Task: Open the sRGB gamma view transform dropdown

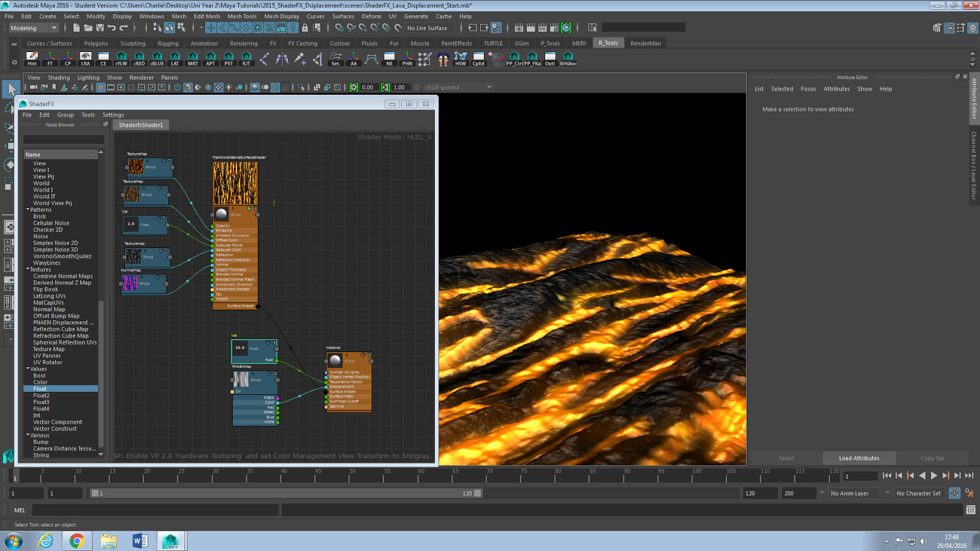Action: pos(456,87)
